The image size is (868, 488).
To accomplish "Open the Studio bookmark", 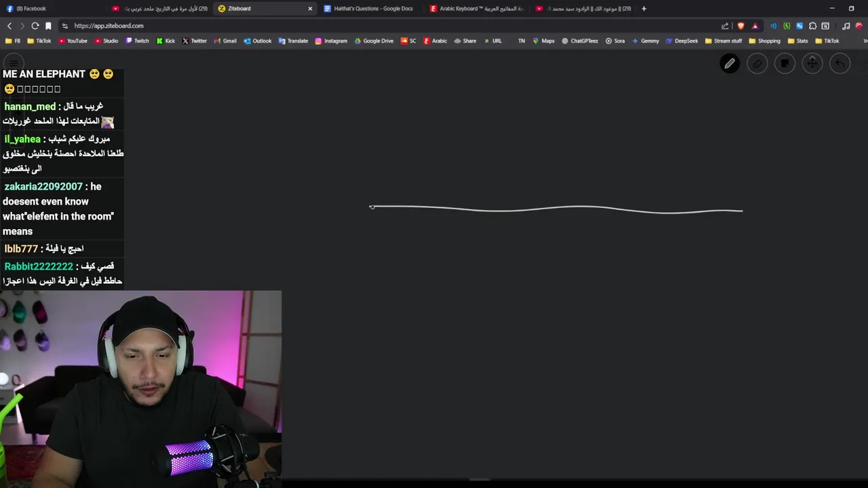I will point(106,41).
